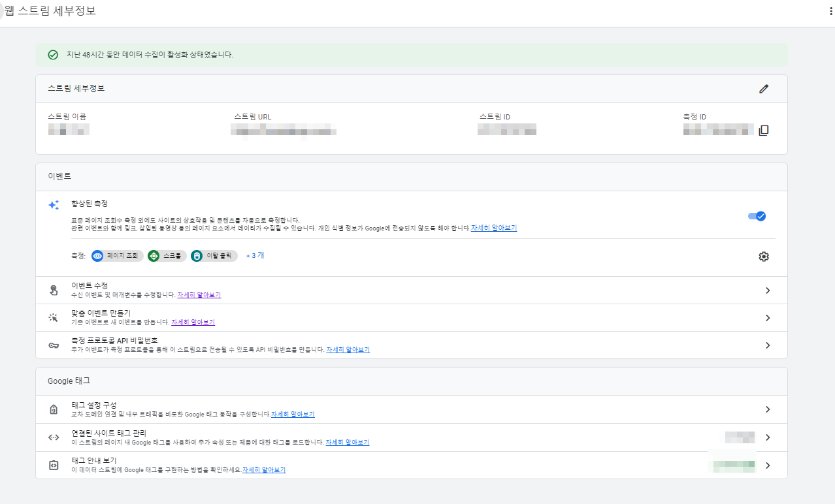Click the sparkle icon beside 향상된 측정
The image size is (835, 504).
[x=54, y=205]
